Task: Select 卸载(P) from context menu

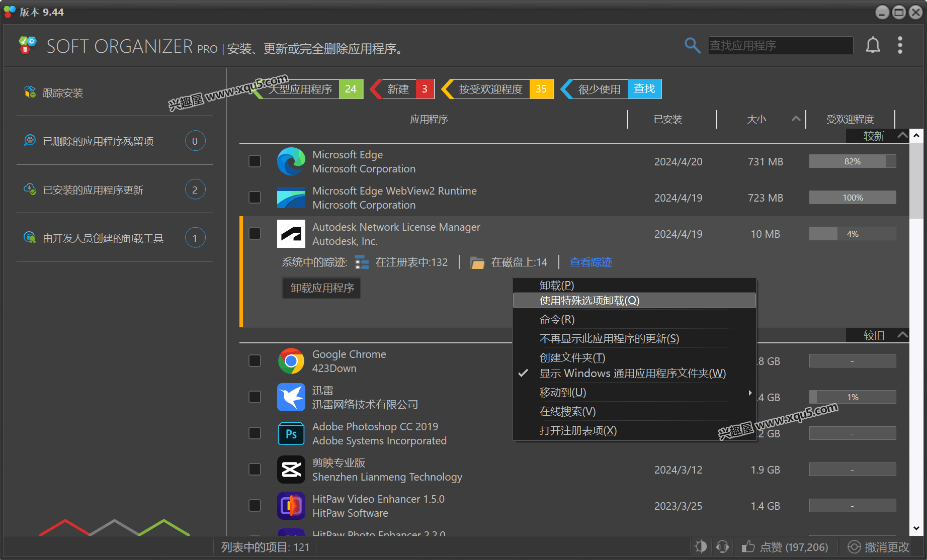Action: point(634,286)
